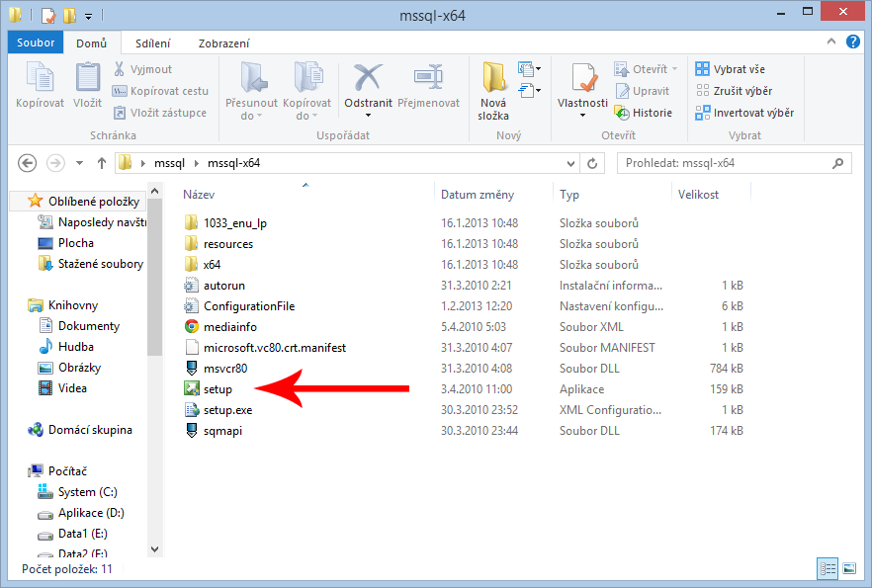Select the setup application file
The width and height of the screenshot is (872, 588).
pos(218,389)
